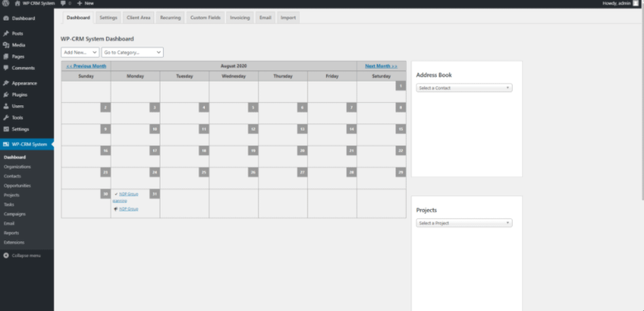The image size is (644, 311).
Task: Open the NDP Group campaign link
Action: (x=128, y=209)
